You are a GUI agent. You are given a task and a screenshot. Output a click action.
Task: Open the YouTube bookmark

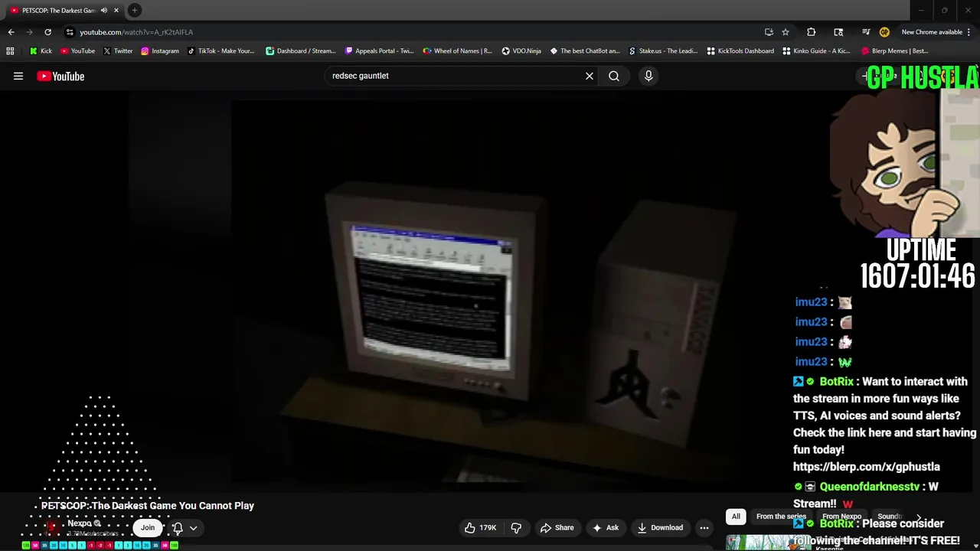[77, 51]
